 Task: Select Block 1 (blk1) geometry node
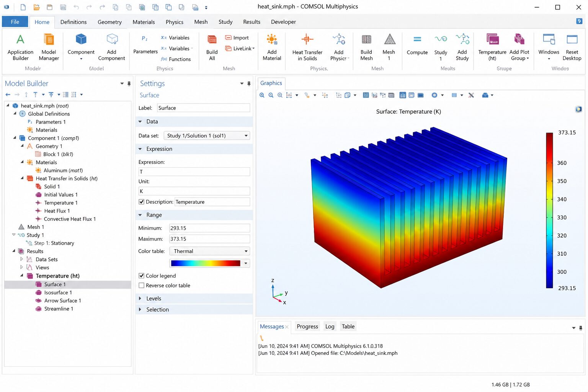58,154
